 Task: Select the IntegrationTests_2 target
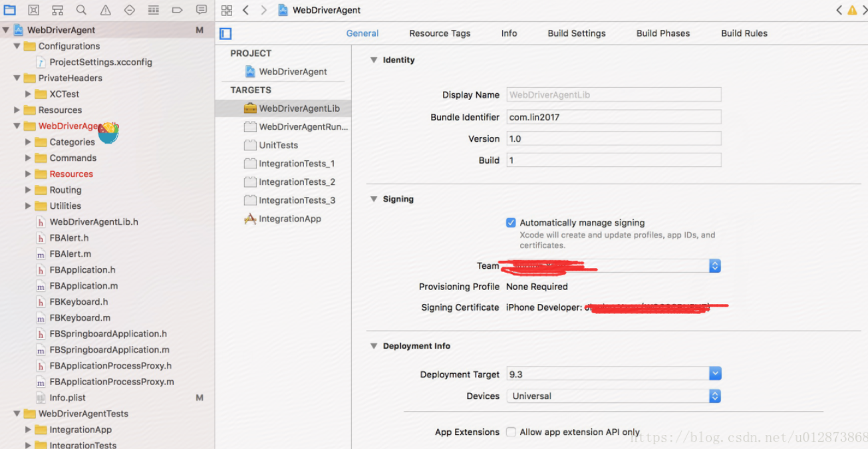[x=289, y=182]
